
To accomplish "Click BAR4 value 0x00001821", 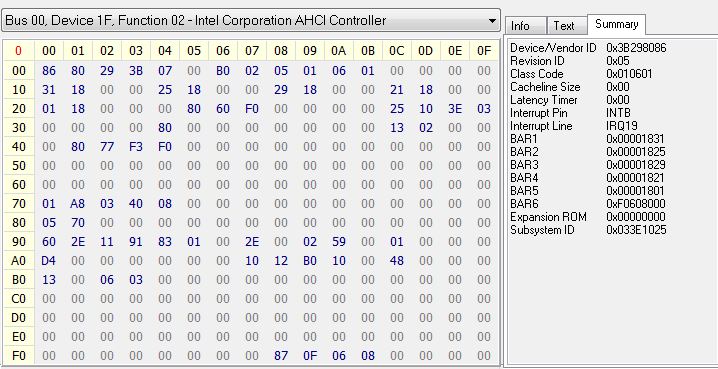I will [x=636, y=178].
